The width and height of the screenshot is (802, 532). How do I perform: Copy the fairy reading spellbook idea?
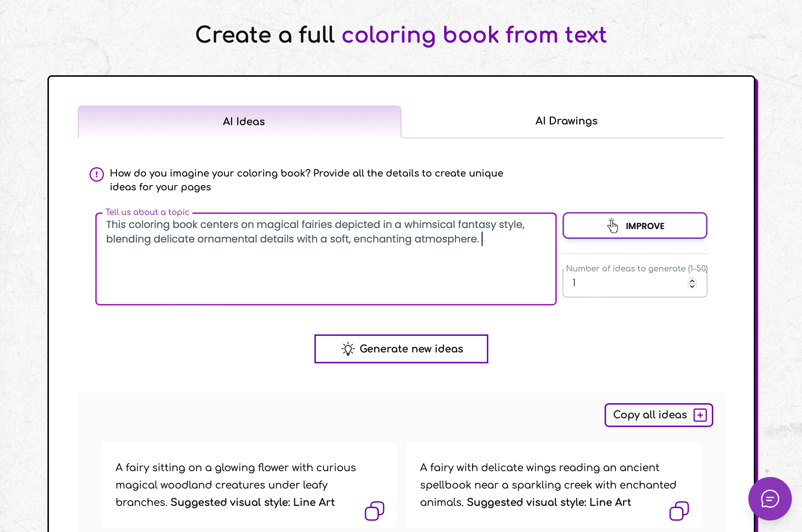click(680, 510)
